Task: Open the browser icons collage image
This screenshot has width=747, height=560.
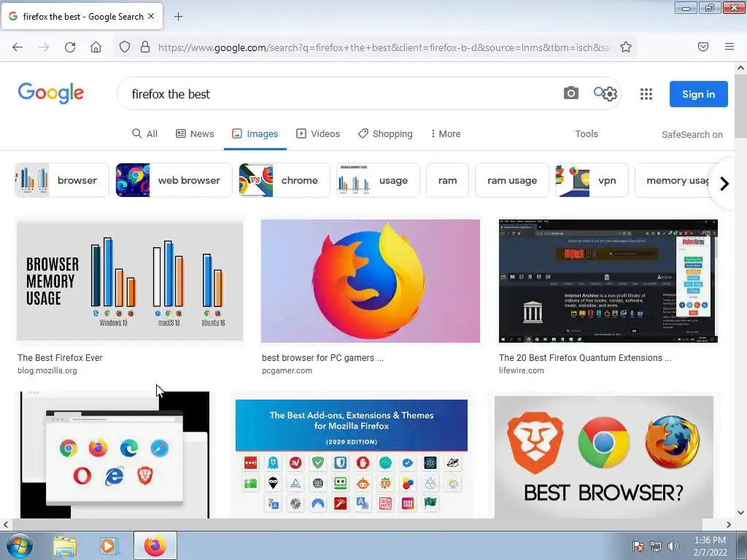Action: pos(115,455)
